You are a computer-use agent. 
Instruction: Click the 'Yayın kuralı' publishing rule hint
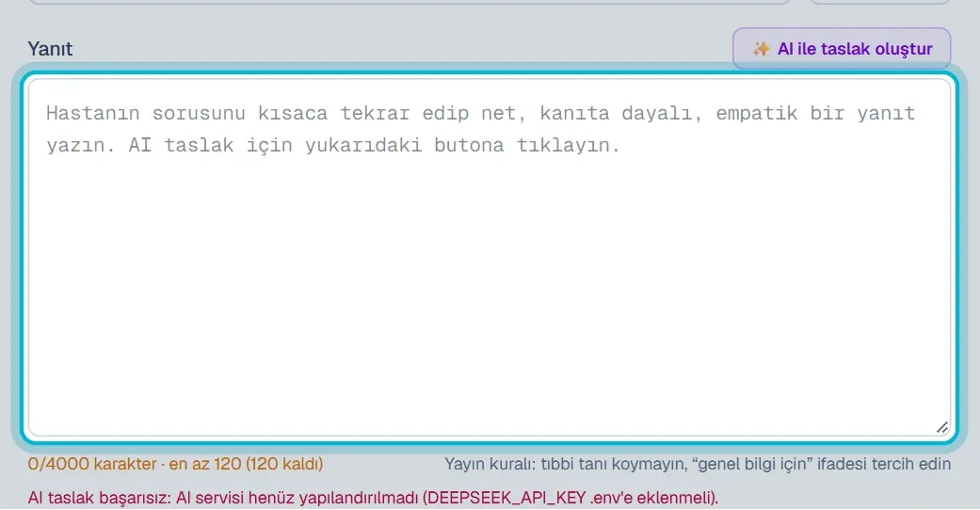(698, 464)
